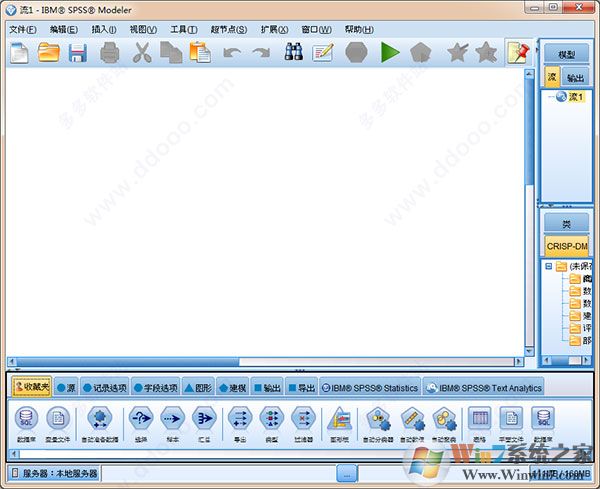Undo the last action with the left arrow
The image size is (600, 489).
[232, 53]
